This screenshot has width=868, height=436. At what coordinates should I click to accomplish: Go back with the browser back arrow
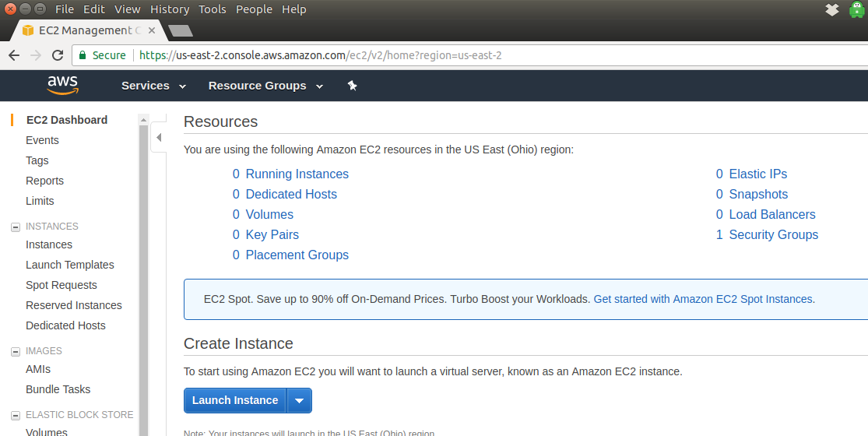(x=14, y=55)
